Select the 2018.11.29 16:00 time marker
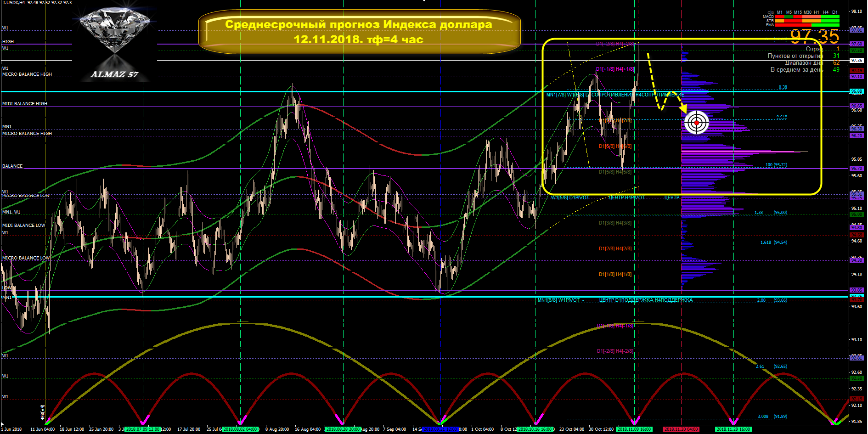This screenshot has height=434, width=868. pyautogui.click(x=733, y=429)
